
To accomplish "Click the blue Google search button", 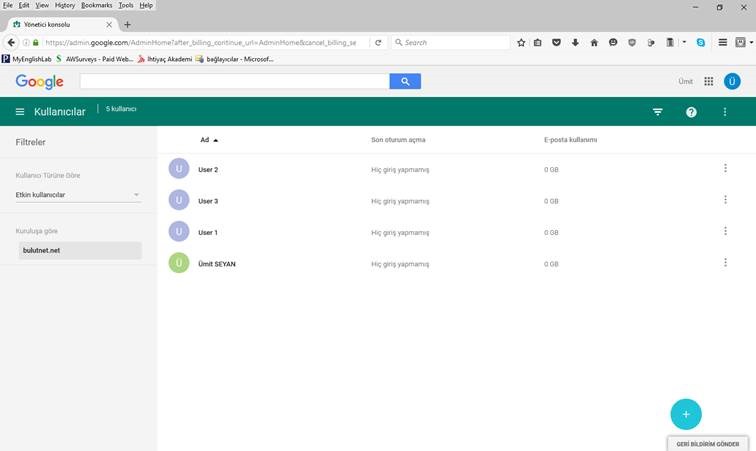I will coord(405,82).
